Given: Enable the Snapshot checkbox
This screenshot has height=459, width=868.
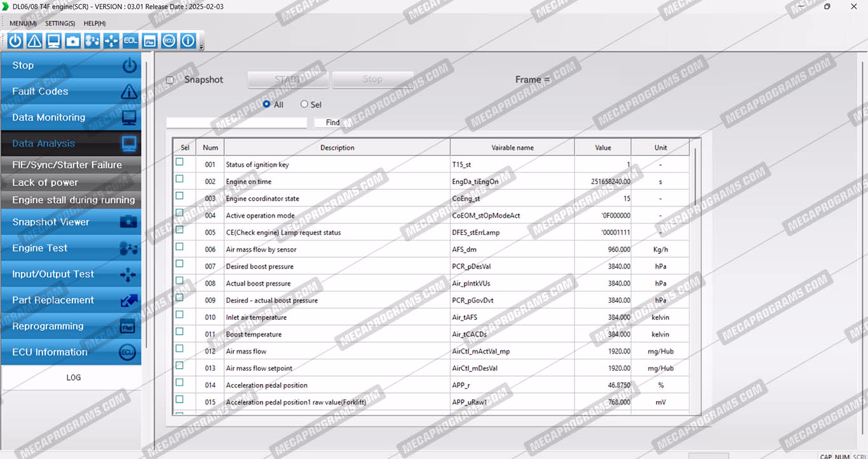Looking at the screenshot, I should click(x=170, y=80).
